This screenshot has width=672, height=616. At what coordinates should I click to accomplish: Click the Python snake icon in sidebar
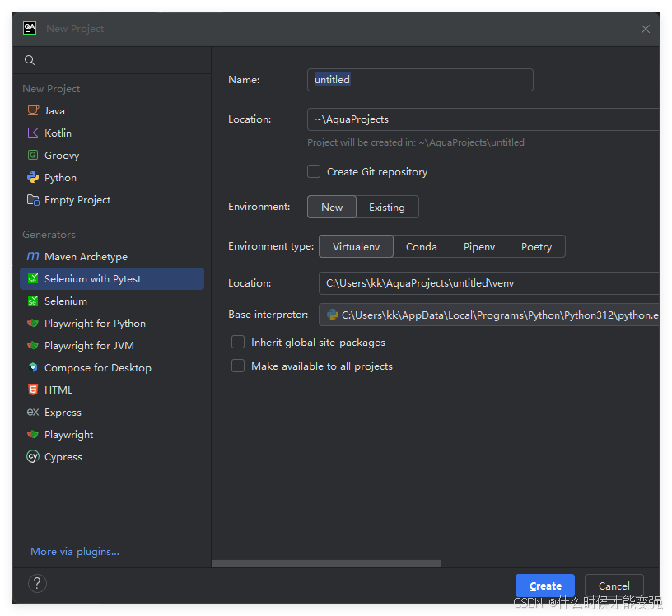[x=33, y=177]
